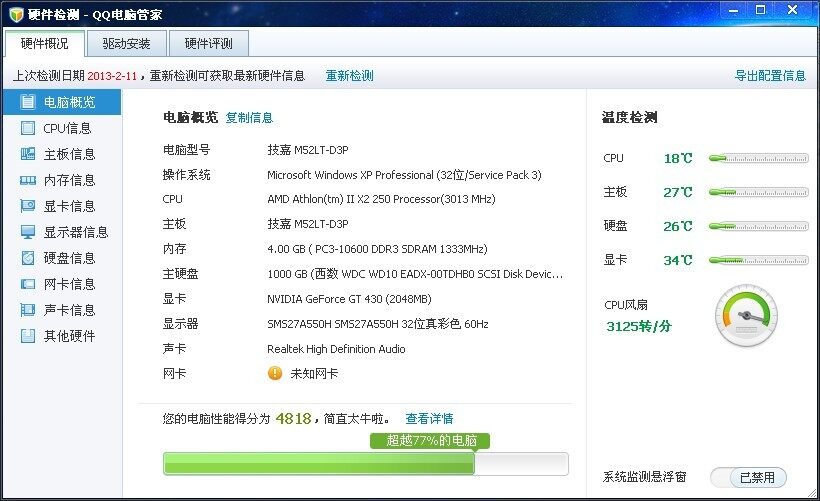Click the 1000 GB 西数 WDC hard disk text
This screenshot has width=820, height=501.
click(x=415, y=274)
